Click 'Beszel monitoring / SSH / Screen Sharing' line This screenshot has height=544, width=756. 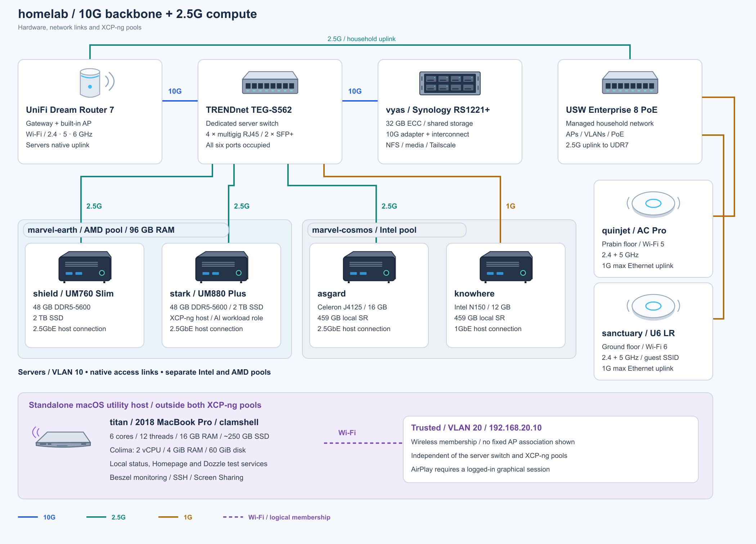point(176,477)
